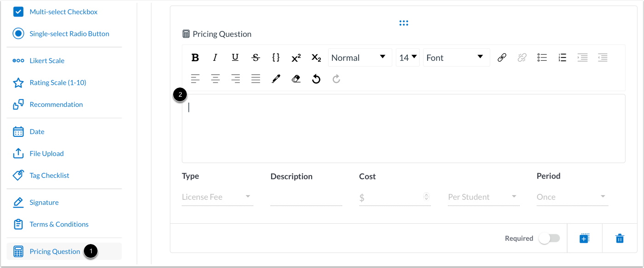Expand the Once period dropdown

click(x=572, y=197)
